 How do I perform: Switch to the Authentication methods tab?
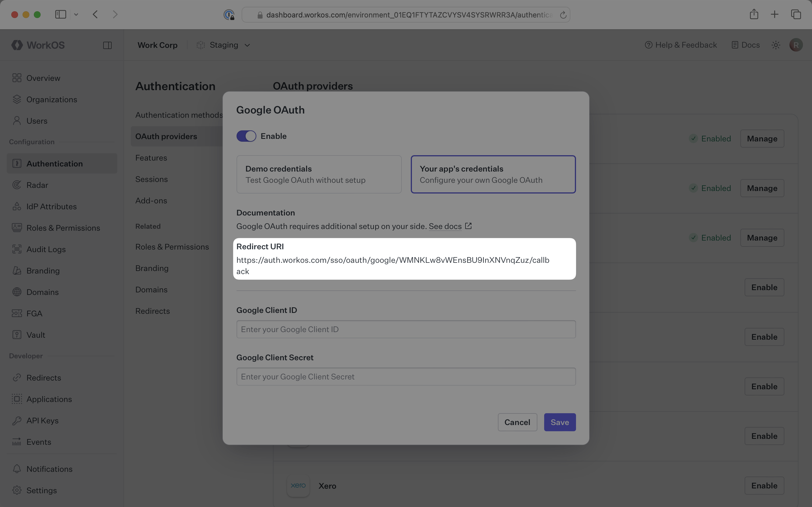(x=179, y=115)
